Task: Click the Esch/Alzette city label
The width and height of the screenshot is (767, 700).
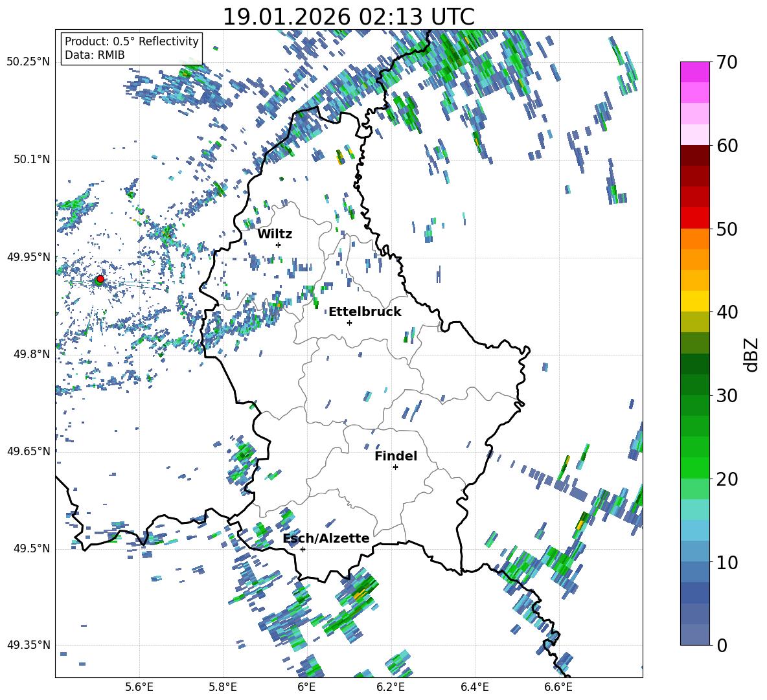Action: point(326,538)
